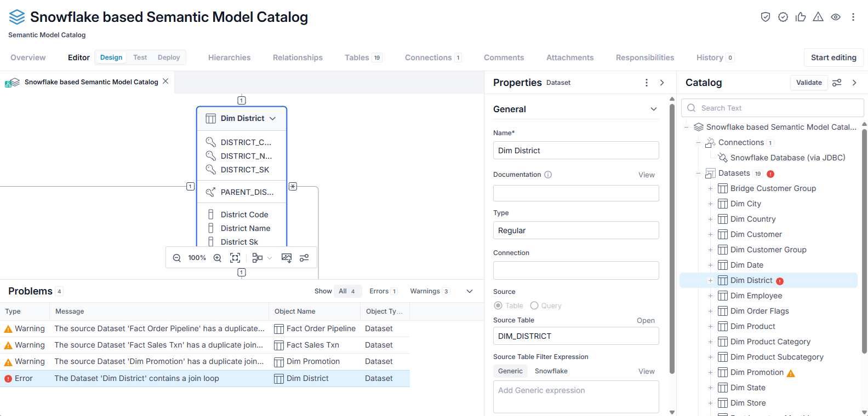Click the Documentation info icon
868x416 pixels.
548,175
